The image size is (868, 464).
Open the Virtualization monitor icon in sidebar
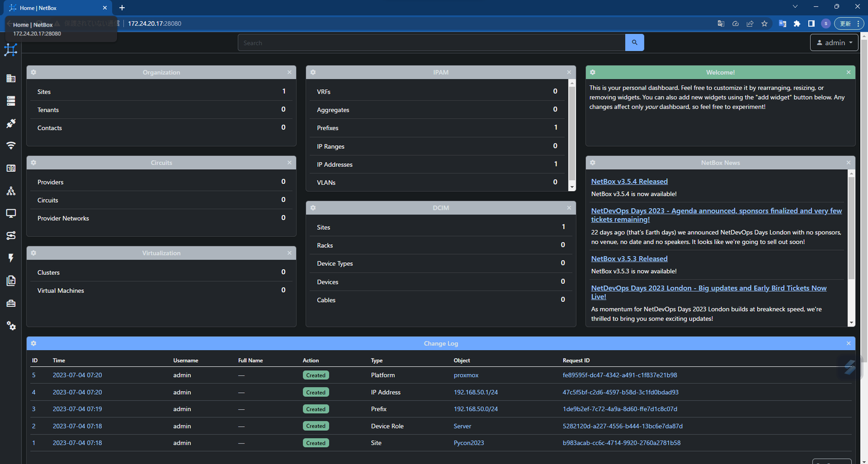[11, 213]
